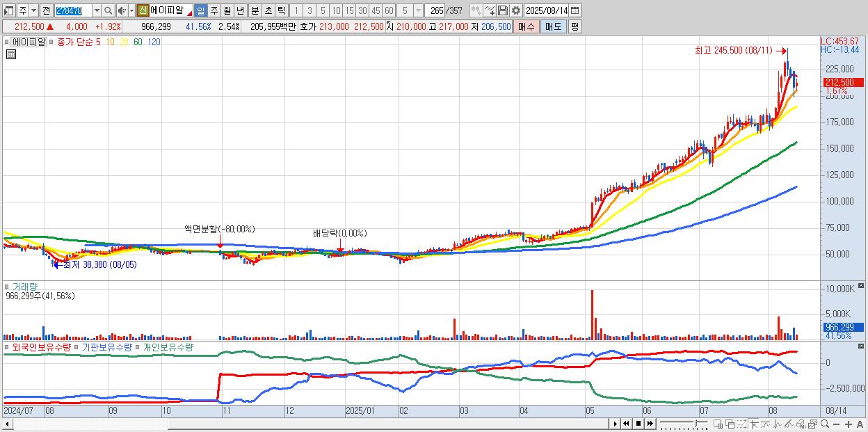Rewind the chart playback

coord(626,424)
